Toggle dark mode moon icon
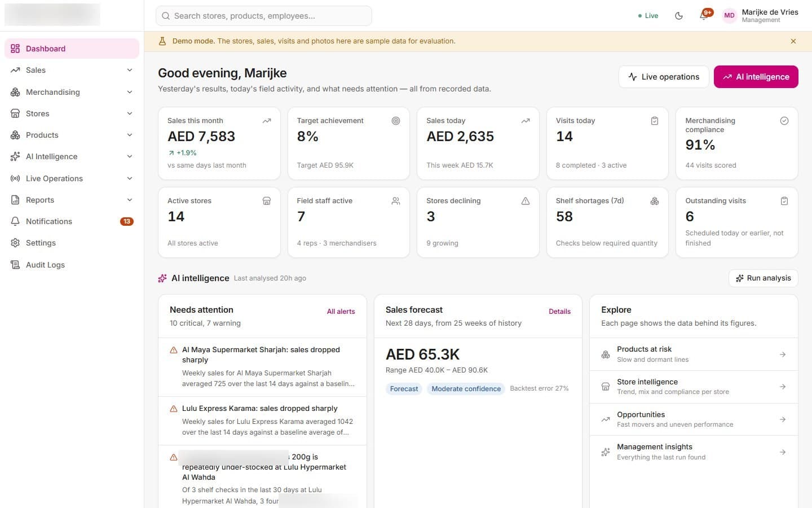The width and height of the screenshot is (812, 508). 679,16
